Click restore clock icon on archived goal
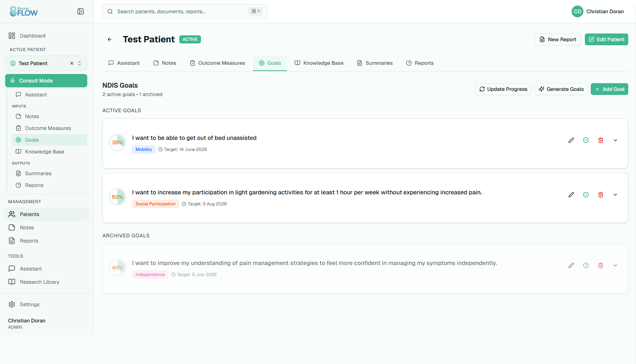 (x=586, y=265)
